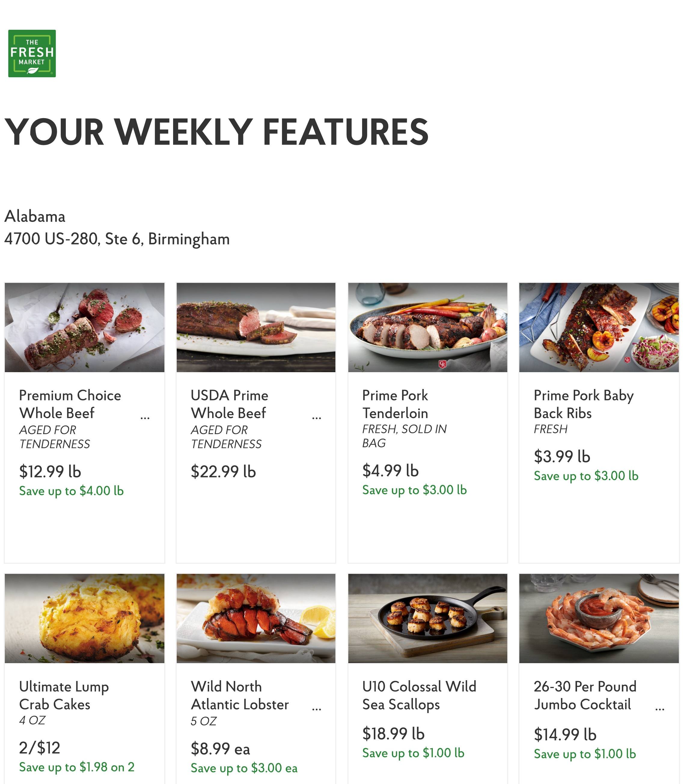Viewport: 684px width, 784px height.
Task: Expand truncated Wild North Atlantic Lobster title
Action: [x=316, y=709]
